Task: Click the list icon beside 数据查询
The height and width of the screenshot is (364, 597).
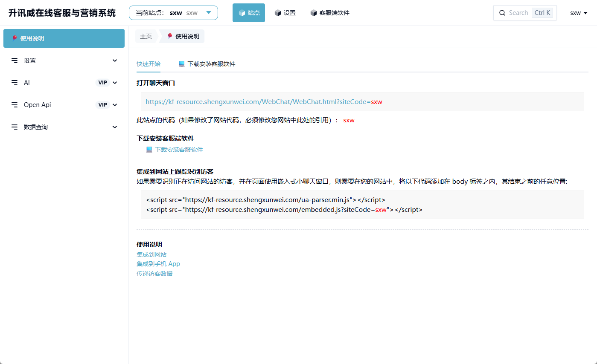Action: point(15,127)
